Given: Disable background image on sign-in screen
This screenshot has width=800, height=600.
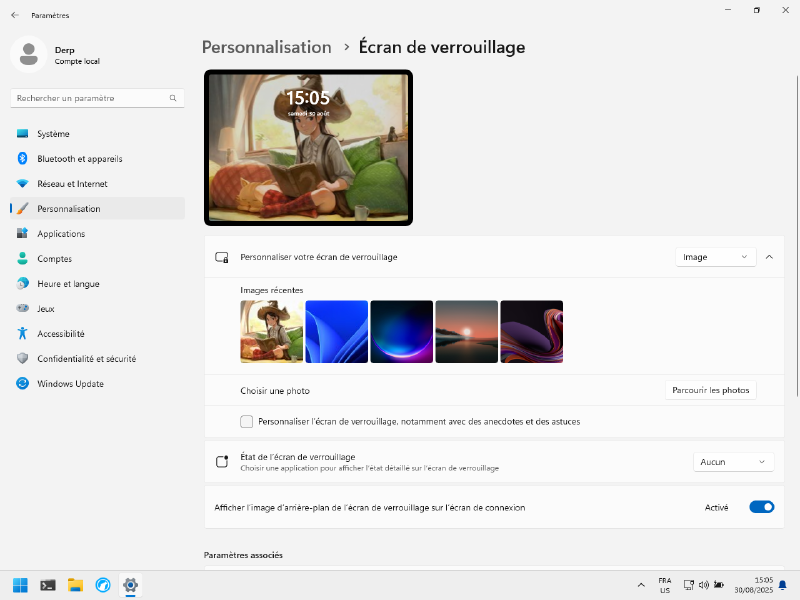Looking at the screenshot, I should [x=761, y=507].
